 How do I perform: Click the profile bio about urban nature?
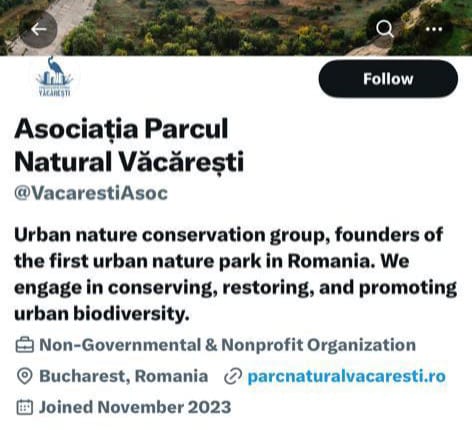235,274
